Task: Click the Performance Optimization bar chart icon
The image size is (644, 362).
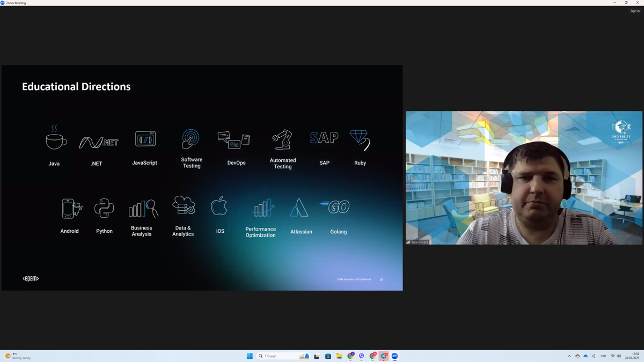Action: click(264, 208)
